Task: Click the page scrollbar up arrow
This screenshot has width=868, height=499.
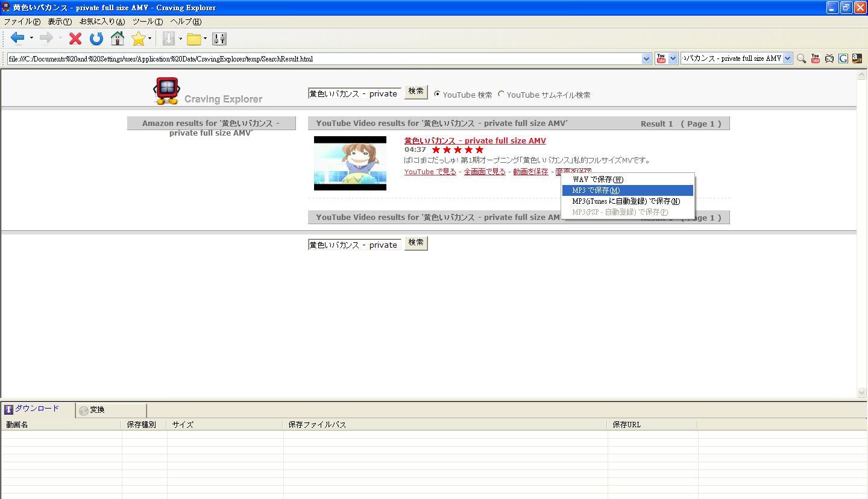Action: click(861, 75)
